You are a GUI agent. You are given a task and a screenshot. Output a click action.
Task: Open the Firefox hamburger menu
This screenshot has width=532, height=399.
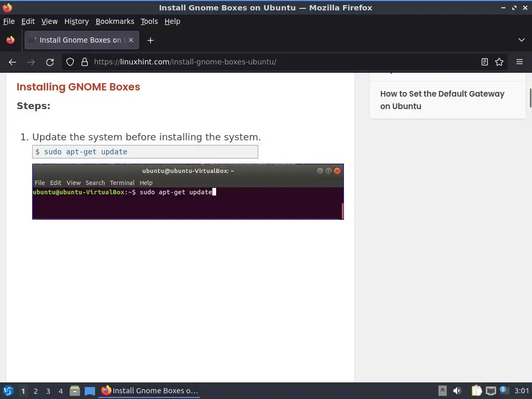click(x=520, y=62)
